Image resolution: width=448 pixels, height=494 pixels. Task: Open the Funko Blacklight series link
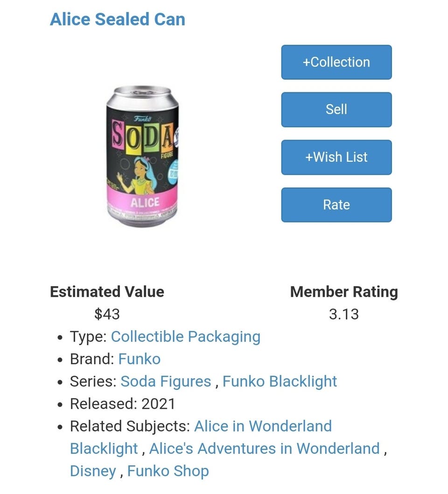280,381
